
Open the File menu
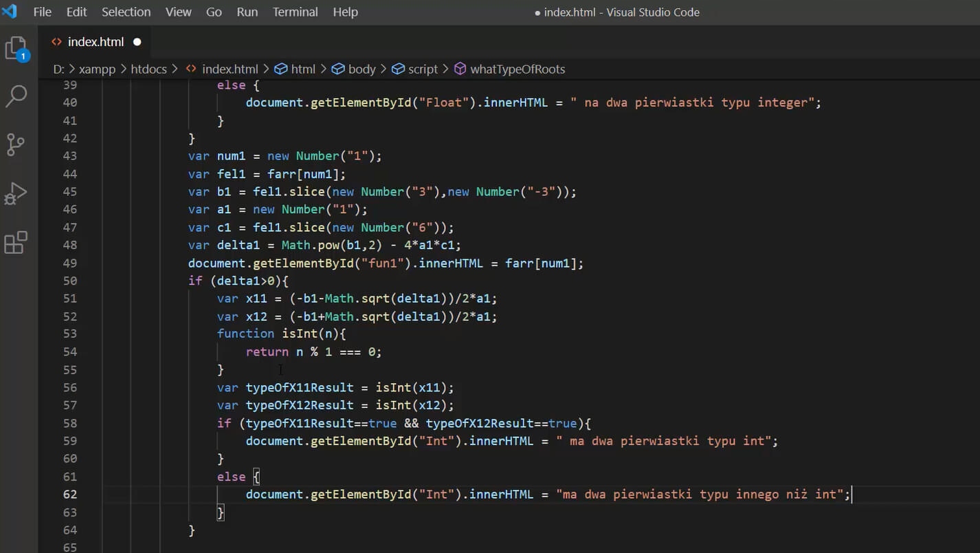coord(42,12)
